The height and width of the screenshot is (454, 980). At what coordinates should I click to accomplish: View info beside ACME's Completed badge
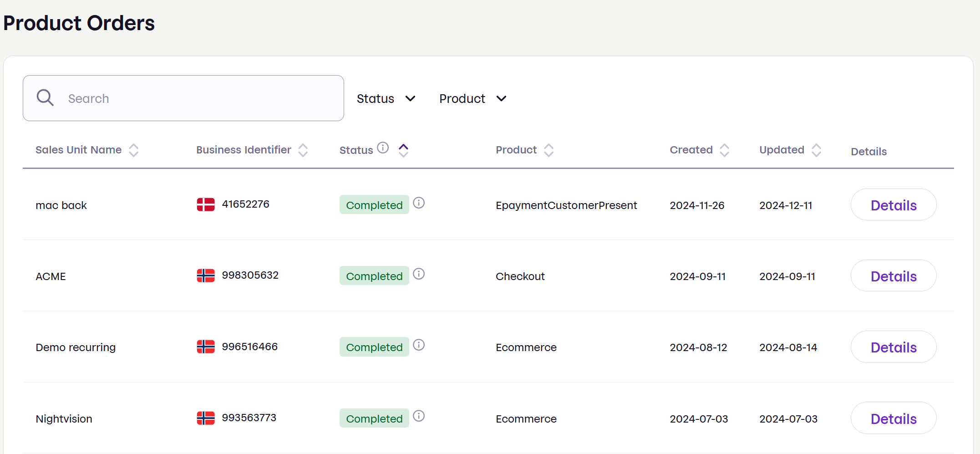point(419,274)
